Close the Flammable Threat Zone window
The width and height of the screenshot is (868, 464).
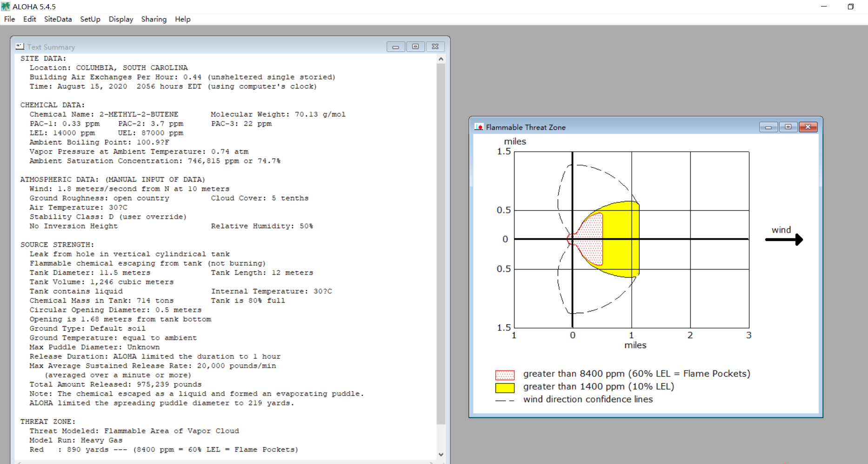pyautogui.click(x=808, y=127)
